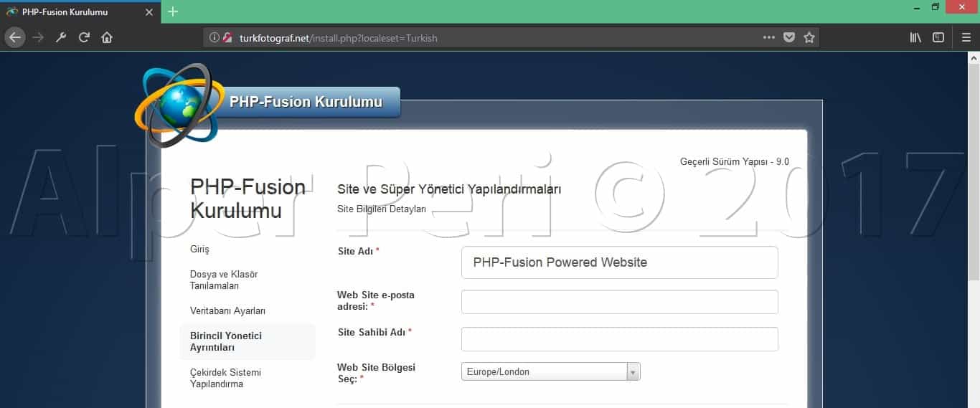This screenshot has height=408, width=980.
Task: Open Veritabanı Ayarları step
Action: coord(227,310)
